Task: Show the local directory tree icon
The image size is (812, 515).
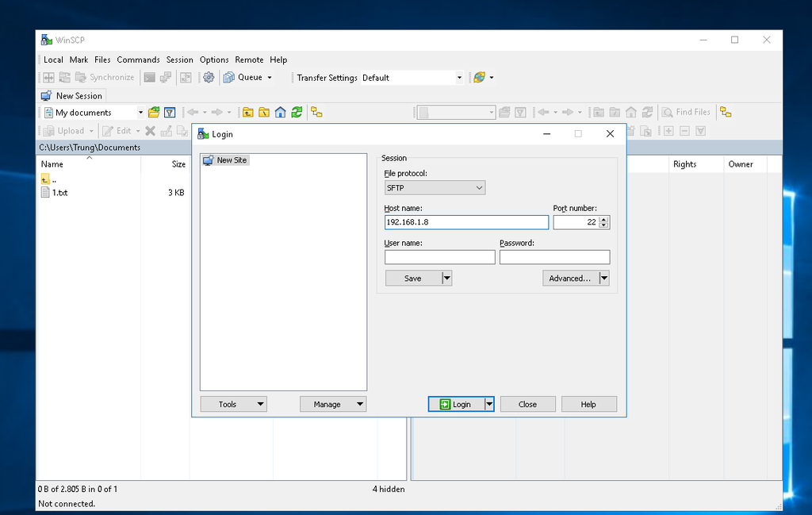Action: (316, 113)
